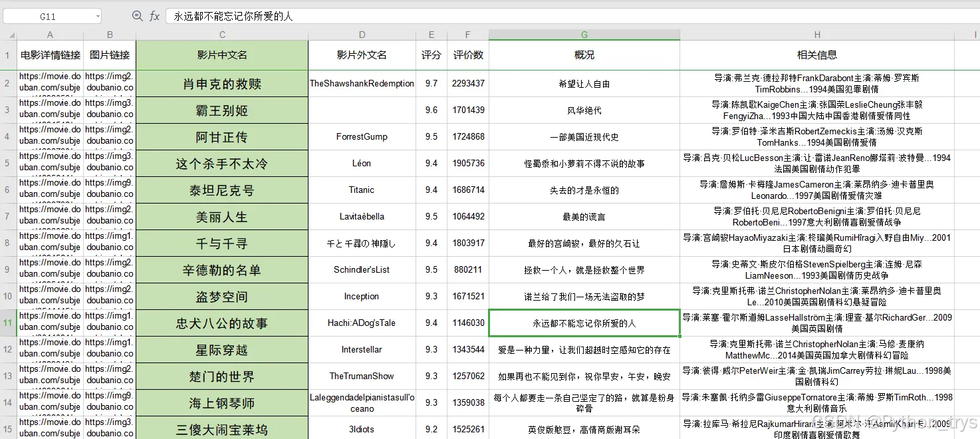Click the 电影详情链接 header cell
Screen dimensions: 980x439
click(50, 55)
